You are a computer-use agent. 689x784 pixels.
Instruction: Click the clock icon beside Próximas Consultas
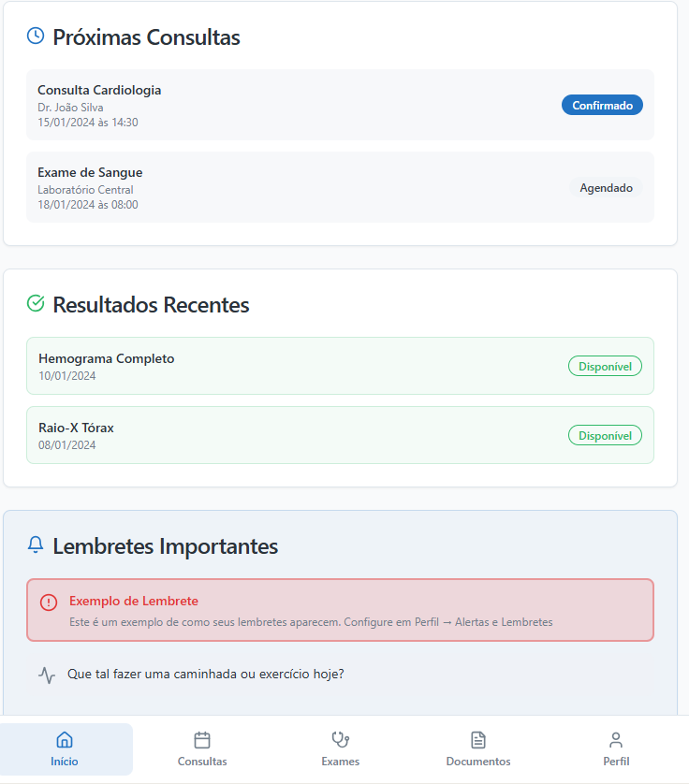tap(35, 36)
